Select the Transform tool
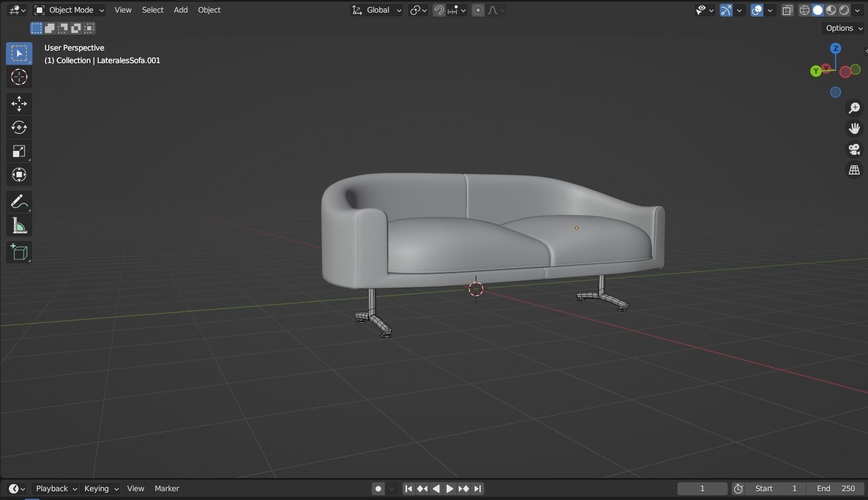This screenshot has height=500, width=868. [19, 175]
